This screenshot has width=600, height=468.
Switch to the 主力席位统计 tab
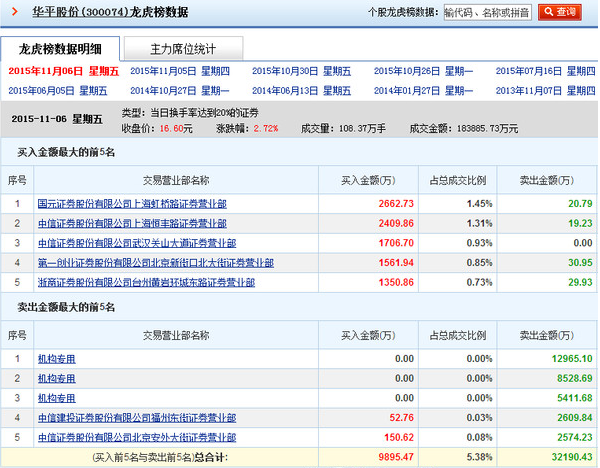(x=183, y=49)
